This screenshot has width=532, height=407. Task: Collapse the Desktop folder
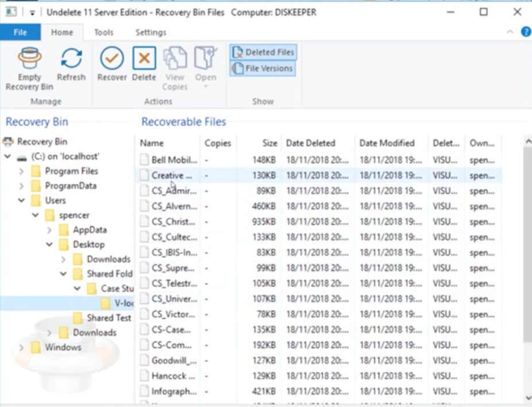tap(49, 244)
